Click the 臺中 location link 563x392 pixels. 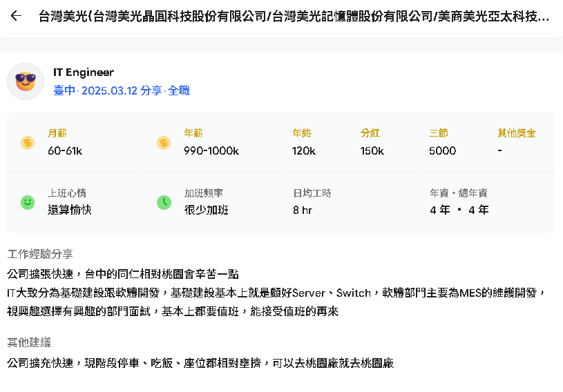[64, 90]
